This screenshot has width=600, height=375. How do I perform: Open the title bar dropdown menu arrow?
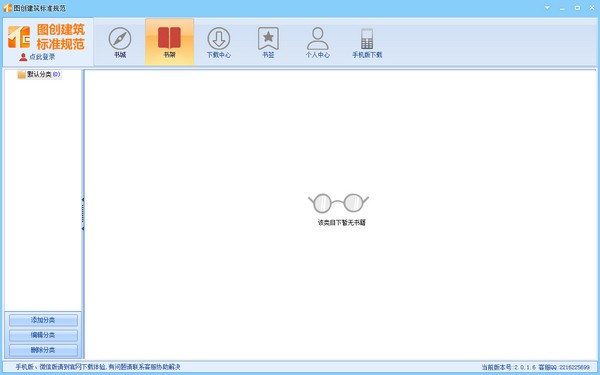pos(547,8)
